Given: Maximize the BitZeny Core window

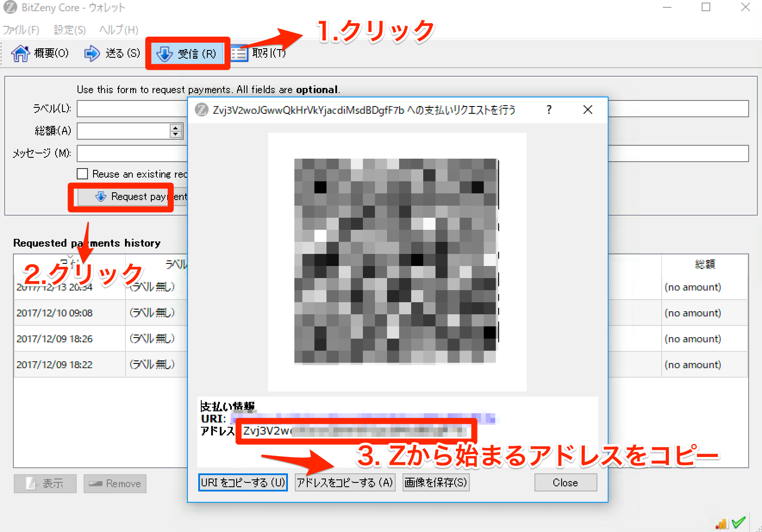Looking at the screenshot, I should pos(706,7).
